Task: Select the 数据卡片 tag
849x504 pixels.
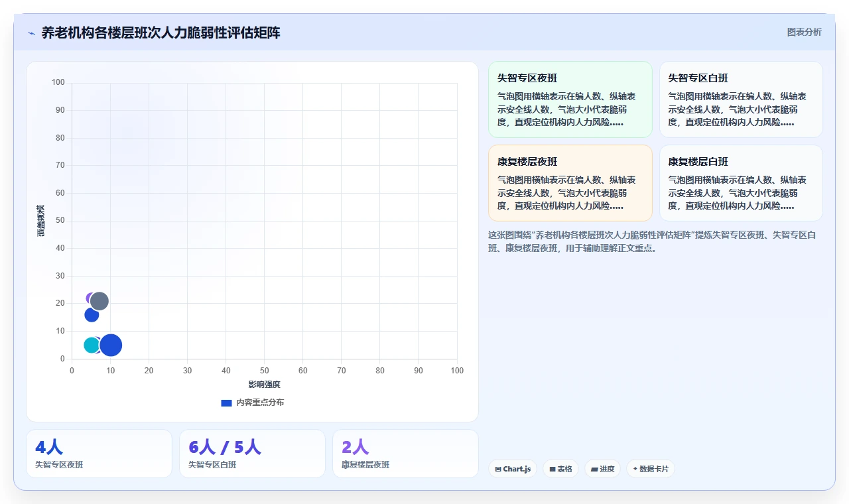Action: [x=651, y=469]
